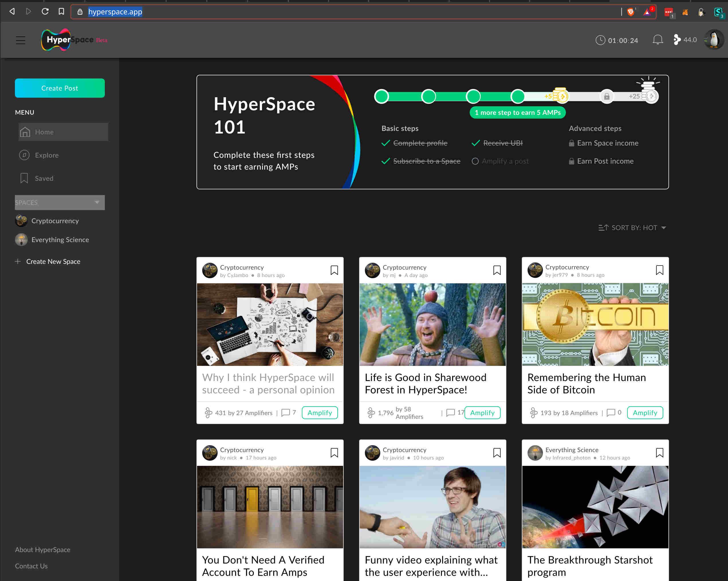Open 'The Breakthrough Starshot program' title
The width and height of the screenshot is (728, 581).
point(590,566)
